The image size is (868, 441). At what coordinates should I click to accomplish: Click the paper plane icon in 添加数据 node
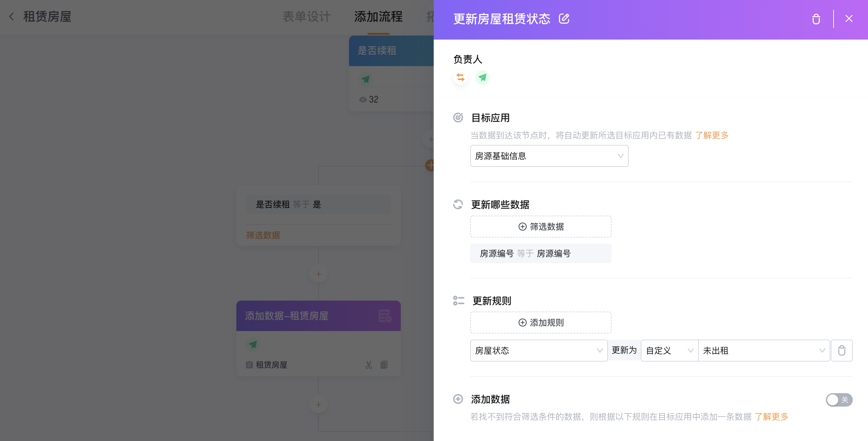point(253,344)
